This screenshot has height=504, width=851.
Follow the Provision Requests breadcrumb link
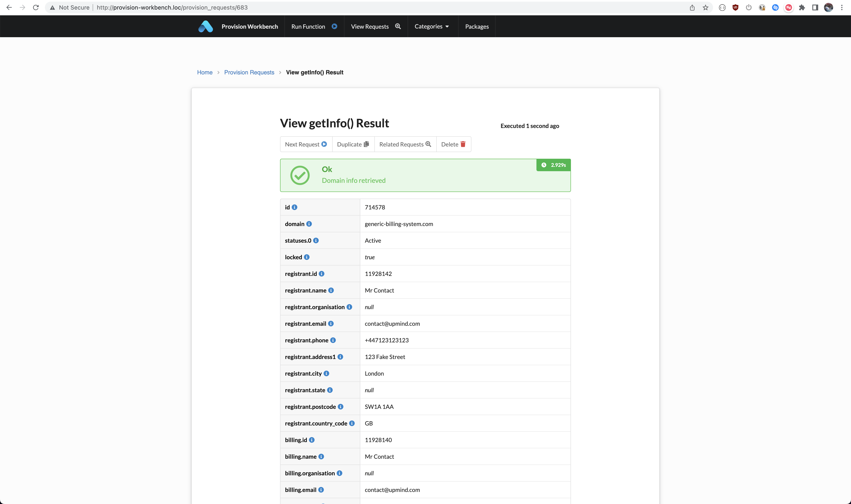pyautogui.click(x=249, y=72)
